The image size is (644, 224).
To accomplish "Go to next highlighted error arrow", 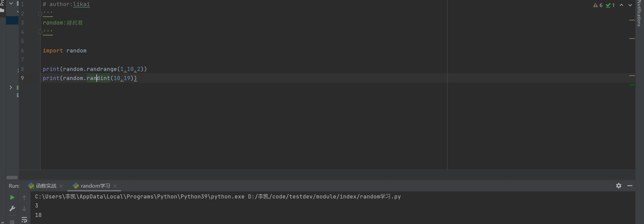I will 630,5.
